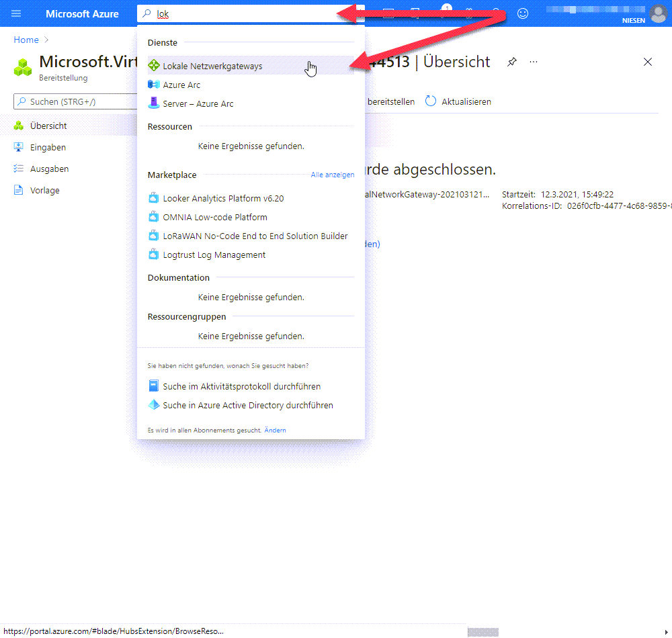Open the NIESEN account avatar
Image resolution: width=672 pixels, height=638 pixels.
click(659, 13)
